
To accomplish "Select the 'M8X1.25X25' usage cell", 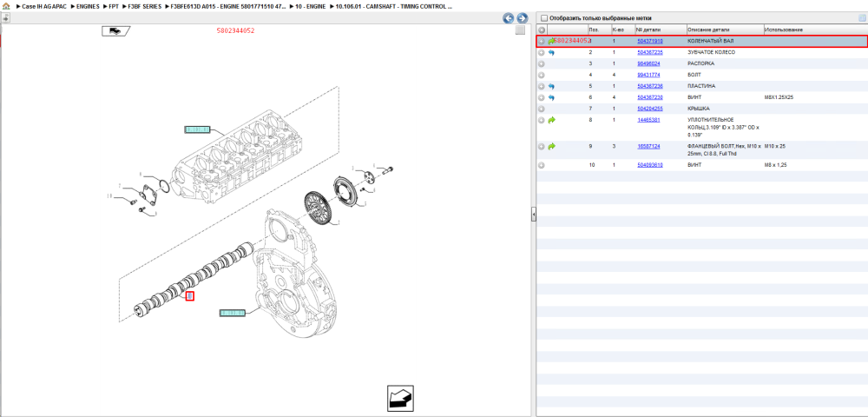I will click(779, 97).
